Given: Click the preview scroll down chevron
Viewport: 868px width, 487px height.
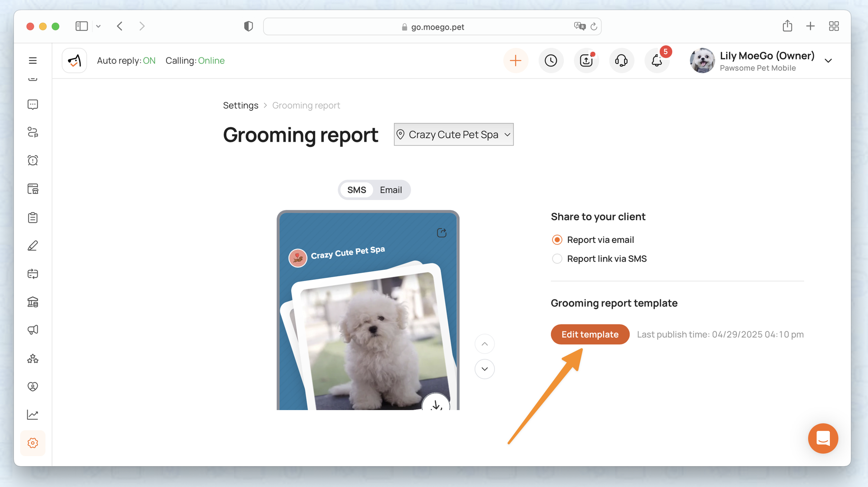Looking at the screenshot, I should point(485,369).
